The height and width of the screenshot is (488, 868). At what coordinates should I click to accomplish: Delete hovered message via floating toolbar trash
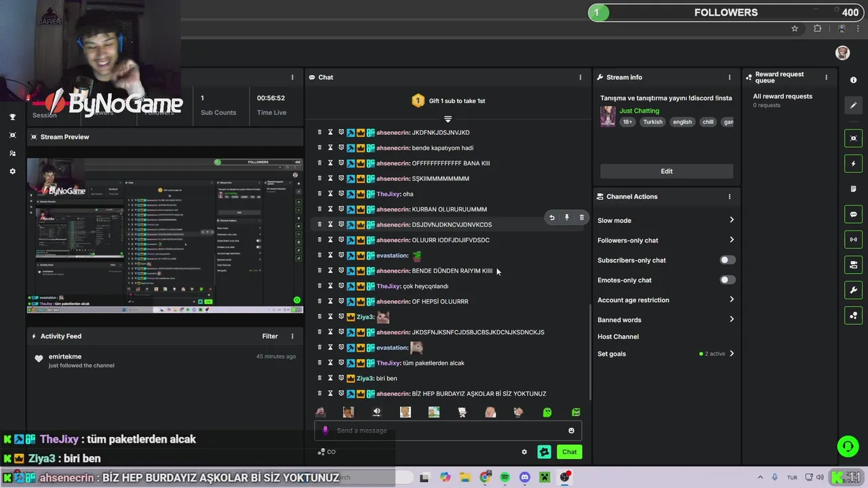click(581, 218)
